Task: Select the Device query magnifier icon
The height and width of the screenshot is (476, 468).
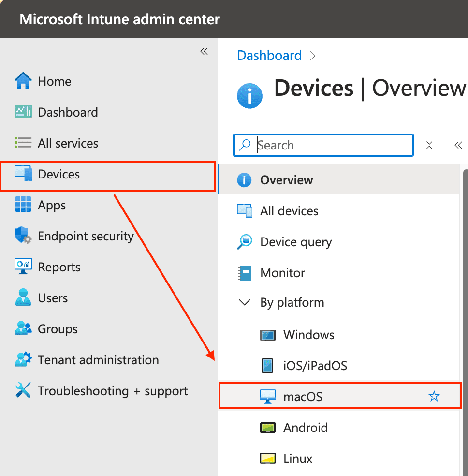Action: pyautogui.click(x=245, y=242)
